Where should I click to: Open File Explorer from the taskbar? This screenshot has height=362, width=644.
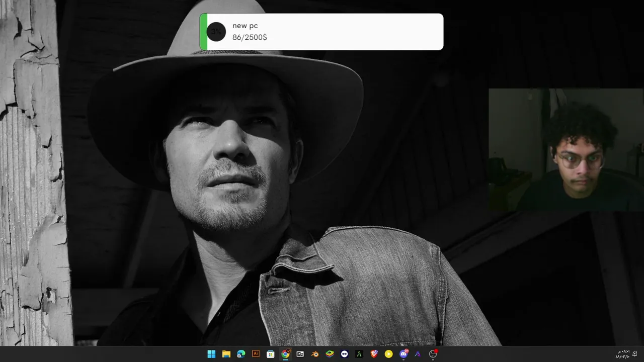226,354
